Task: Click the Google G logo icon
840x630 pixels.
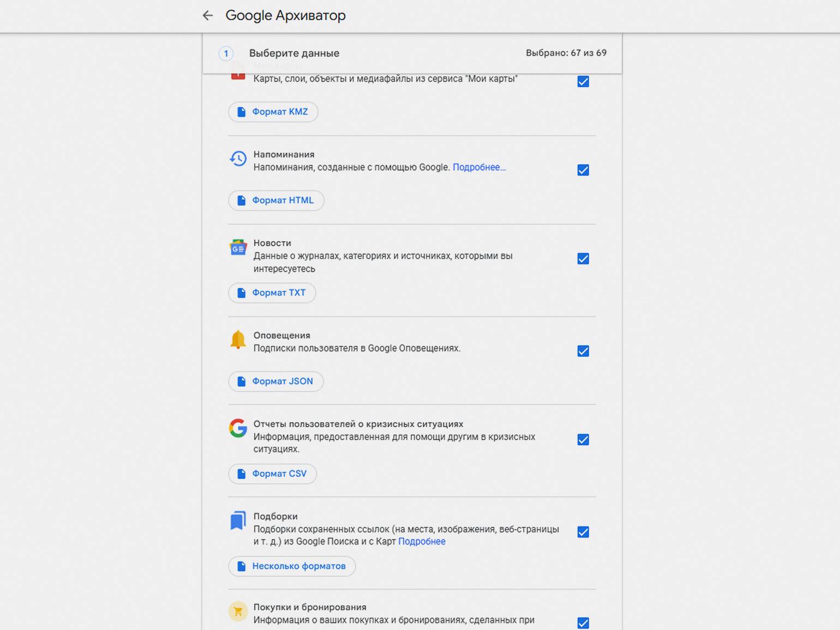Action: click(238, 428)
